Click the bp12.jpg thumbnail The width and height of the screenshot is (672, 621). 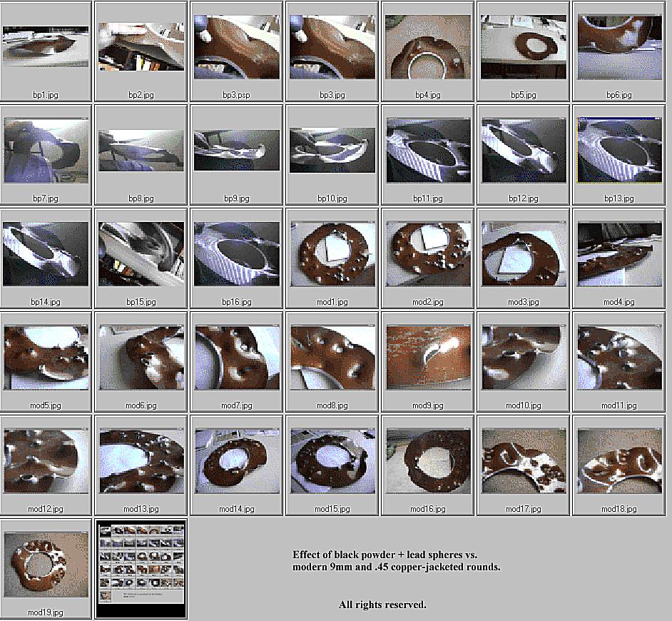tap(524, 151)
